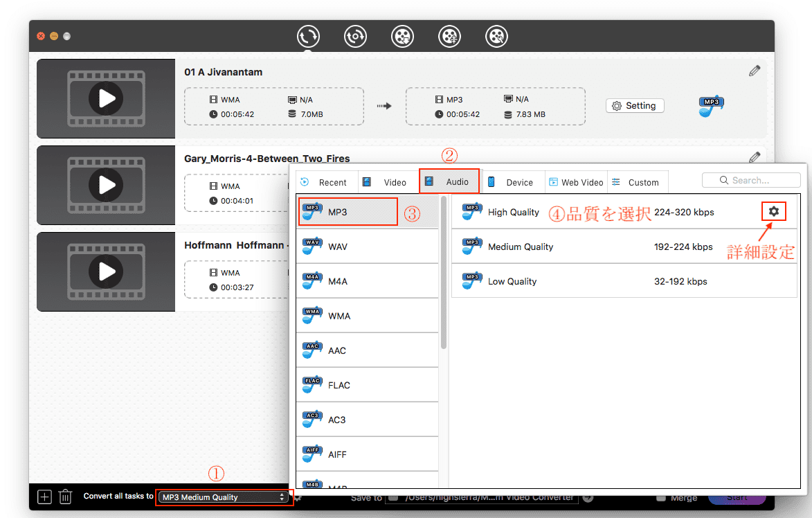Open the Web Video tab
The height and width of the screenshot is (518, 812).
576,182
